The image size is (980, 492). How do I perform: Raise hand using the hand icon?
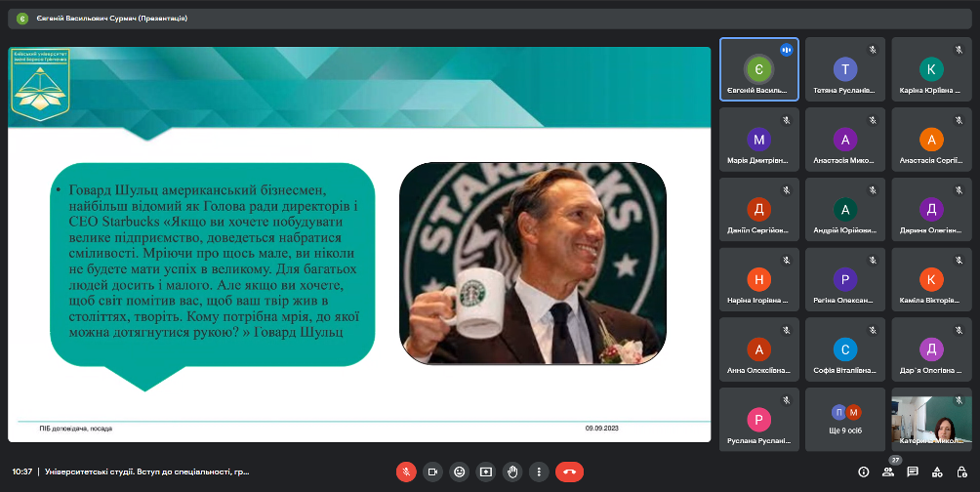pos(511,471)
